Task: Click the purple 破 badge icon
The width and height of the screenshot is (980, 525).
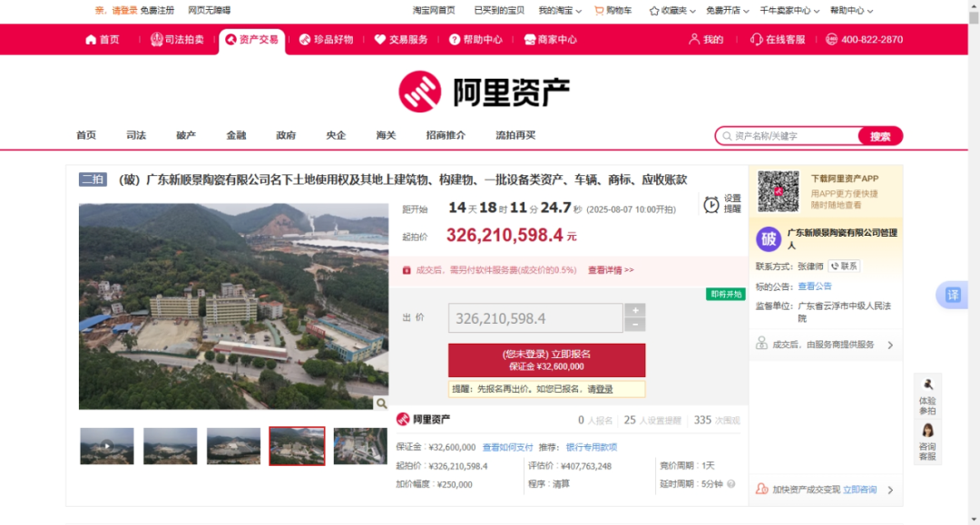Action: coord(769,238)
